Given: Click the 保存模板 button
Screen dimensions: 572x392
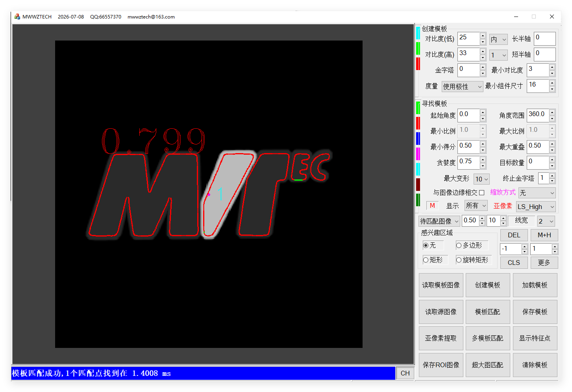Looking at the screenshot, I should (535, 312).
